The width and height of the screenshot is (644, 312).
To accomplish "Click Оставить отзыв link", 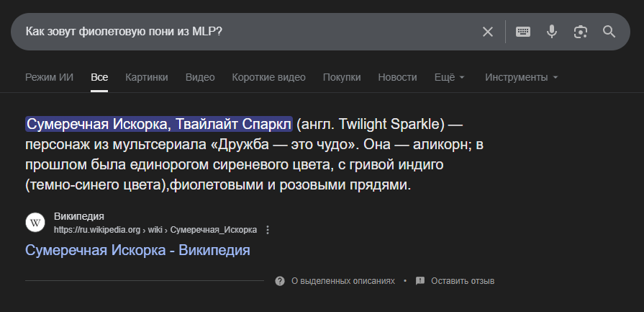I will tap(463, 281).
